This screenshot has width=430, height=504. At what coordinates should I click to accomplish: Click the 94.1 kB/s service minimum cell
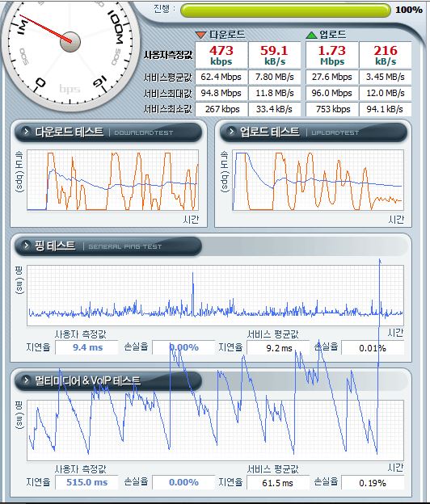[x=386, y=109]
